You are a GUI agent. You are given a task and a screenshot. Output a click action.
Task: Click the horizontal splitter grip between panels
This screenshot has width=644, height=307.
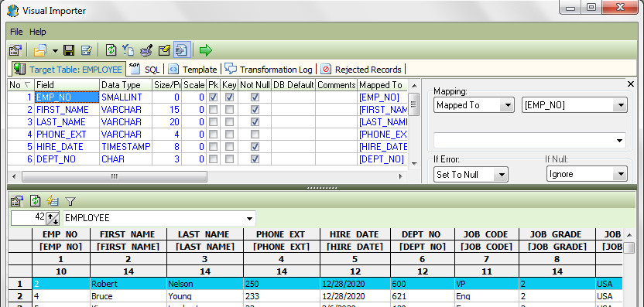click(x=321, y=188)
